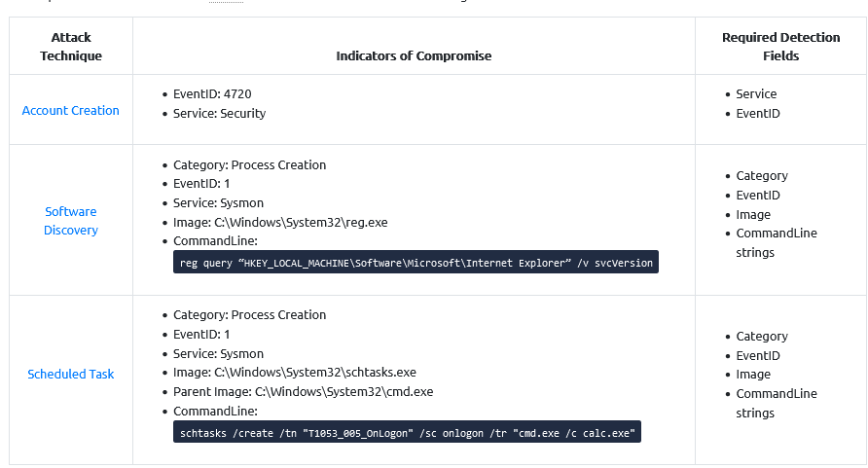Click CommandLine strings in Software Discovery detection fields
Viewport: 868px width, 468px height.
tap(777, 243)
